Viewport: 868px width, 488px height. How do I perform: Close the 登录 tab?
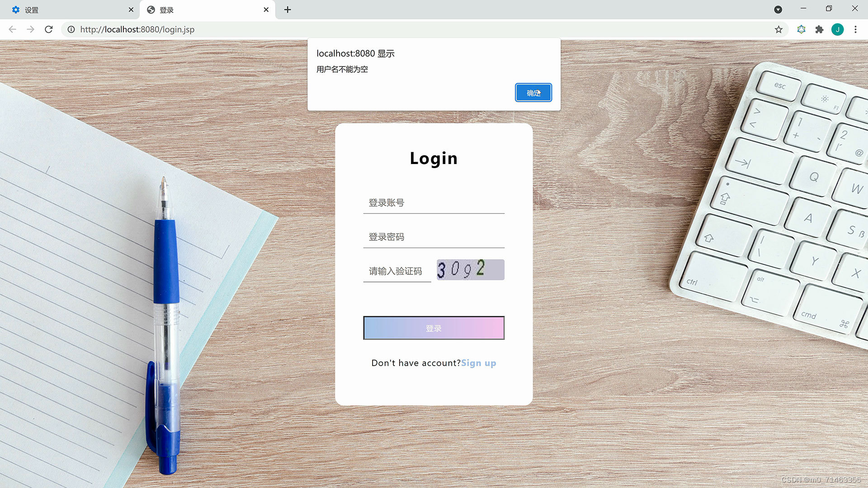(266, 9)
